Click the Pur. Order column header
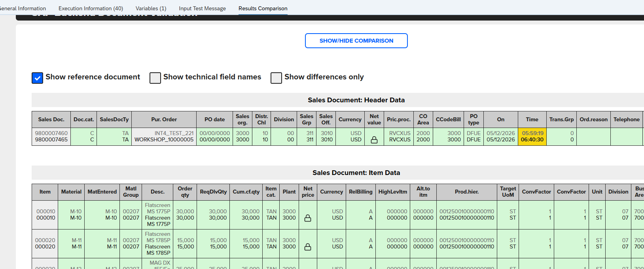 point(164,119)
